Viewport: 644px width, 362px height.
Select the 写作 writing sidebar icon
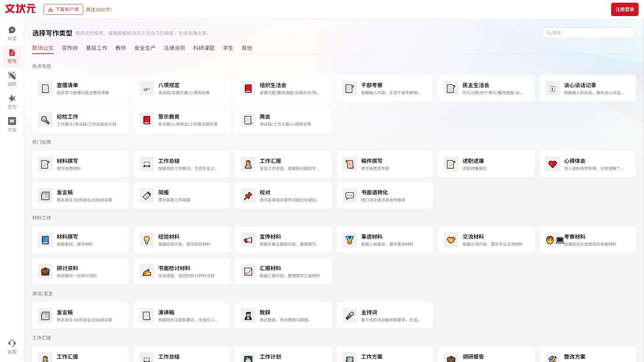(x=12, y=56)
